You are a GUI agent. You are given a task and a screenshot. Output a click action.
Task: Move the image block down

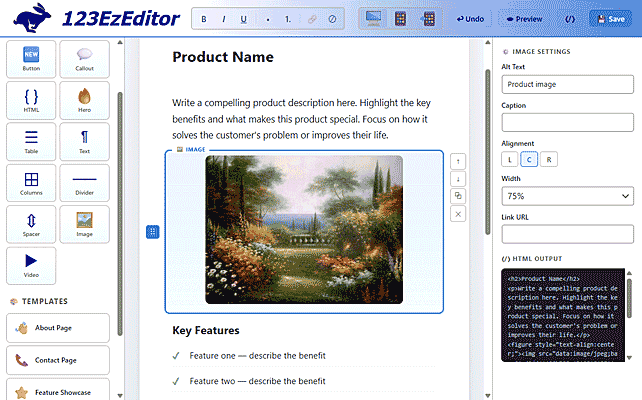pyautogui.click(x=458, y=179)
